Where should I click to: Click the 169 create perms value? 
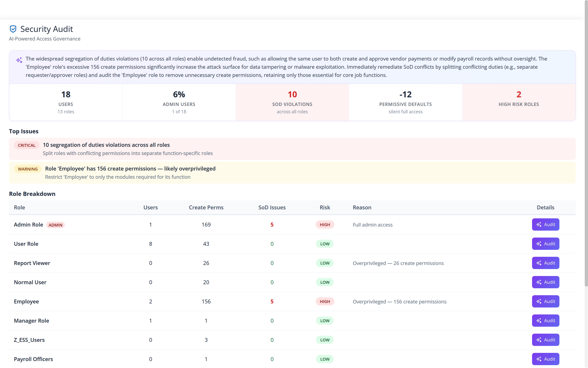[206, 224]
